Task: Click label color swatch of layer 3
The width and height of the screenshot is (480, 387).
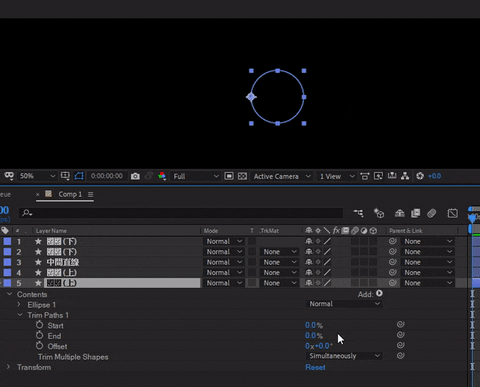Action: tap(7, 262)
